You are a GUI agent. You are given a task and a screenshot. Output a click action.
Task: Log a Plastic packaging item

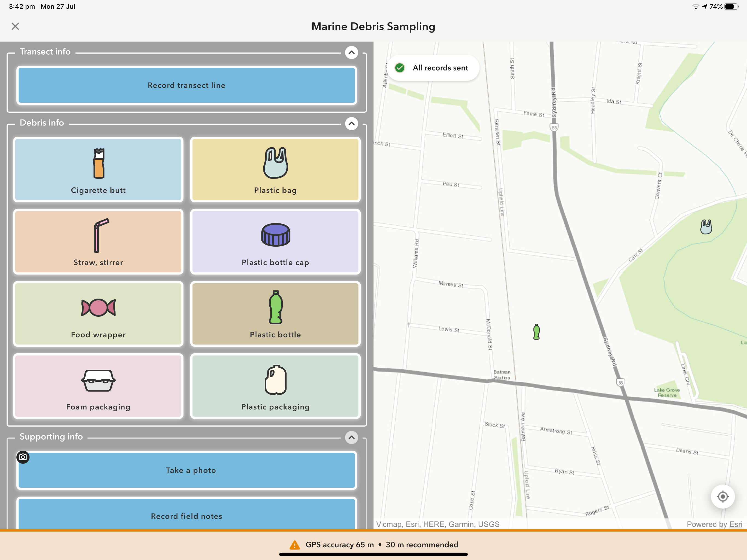point(275,386)
